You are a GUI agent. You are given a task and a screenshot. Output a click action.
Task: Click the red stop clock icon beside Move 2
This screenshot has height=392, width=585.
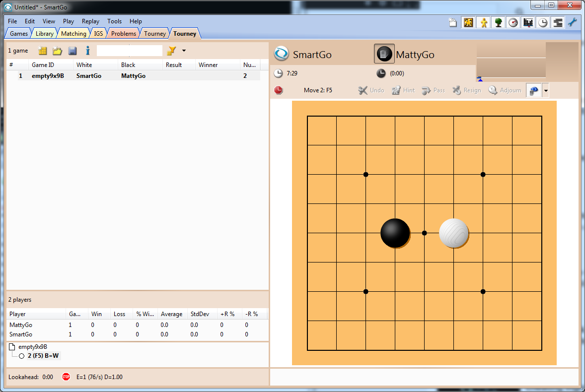278,90
